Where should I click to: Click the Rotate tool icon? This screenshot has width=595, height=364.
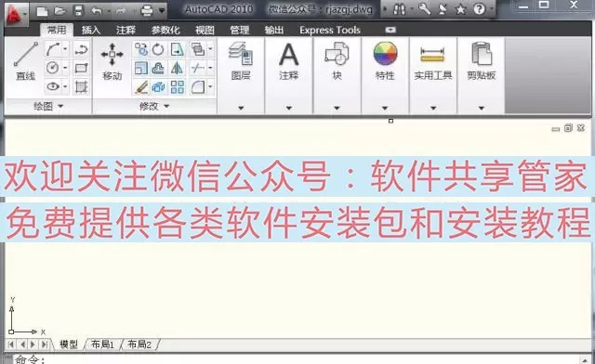158,49
